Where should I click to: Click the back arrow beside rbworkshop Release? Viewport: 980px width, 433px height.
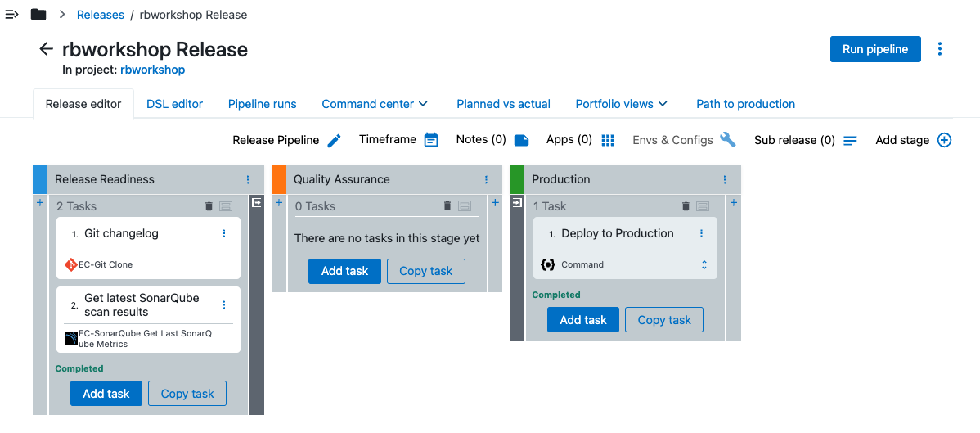coord(47,49)
